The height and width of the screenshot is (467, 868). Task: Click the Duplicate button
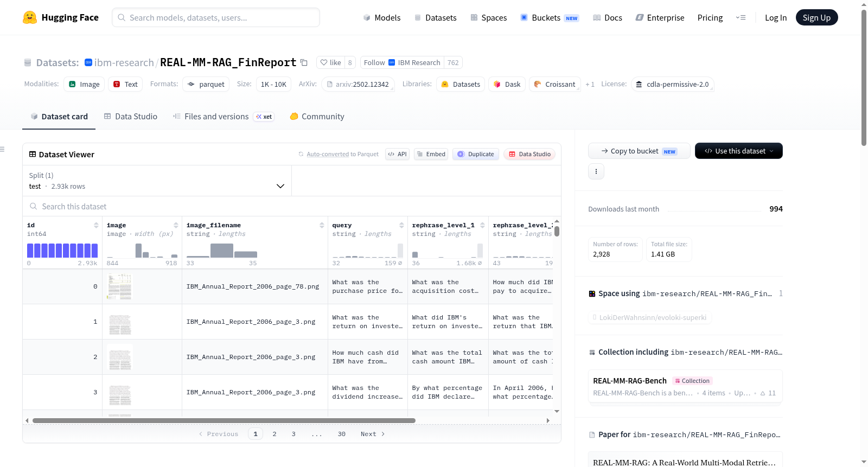click(x=476, y=154)
